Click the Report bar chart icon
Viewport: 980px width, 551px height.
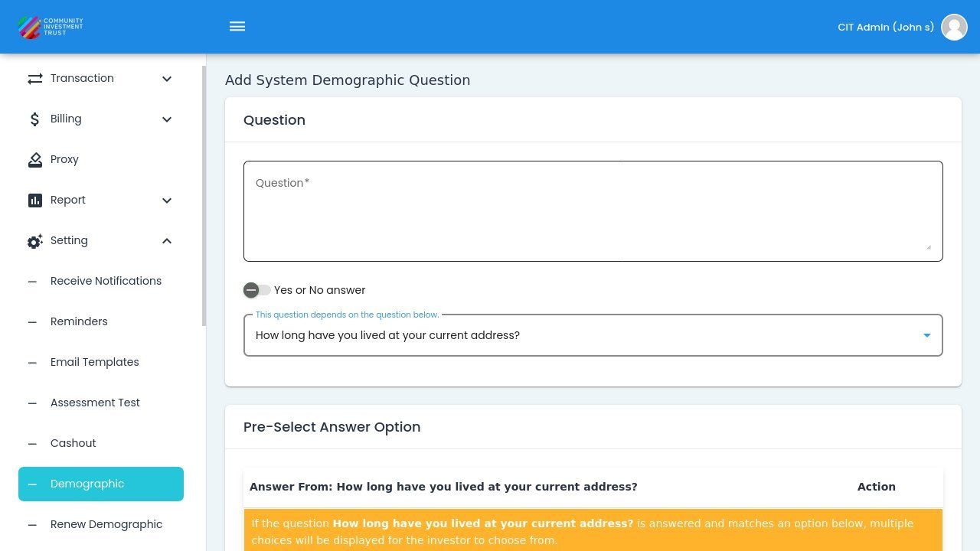(35, 201)
